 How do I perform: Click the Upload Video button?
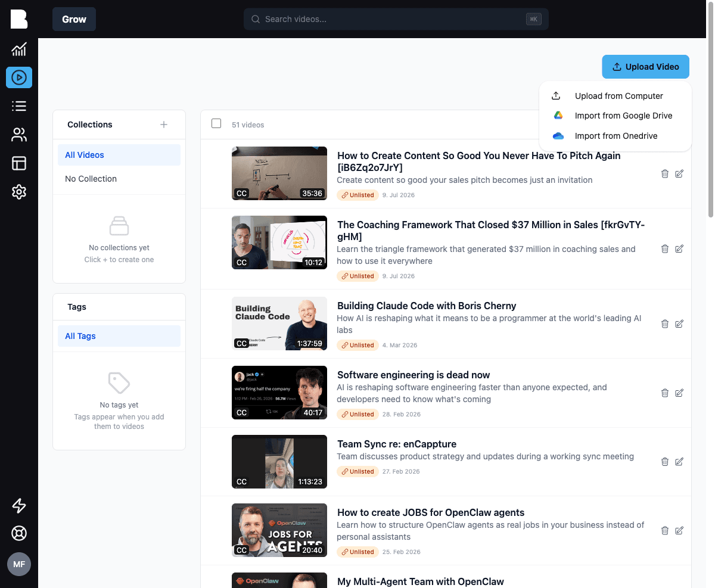pyautogui.click(x=645, y=67)
